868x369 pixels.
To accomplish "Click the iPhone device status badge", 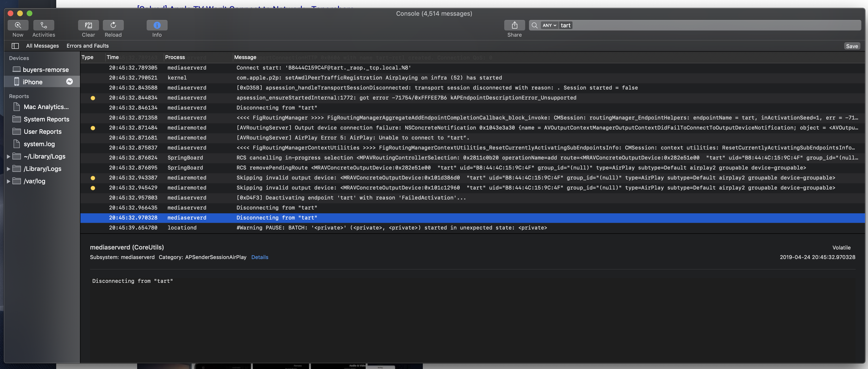I will 70,82.
